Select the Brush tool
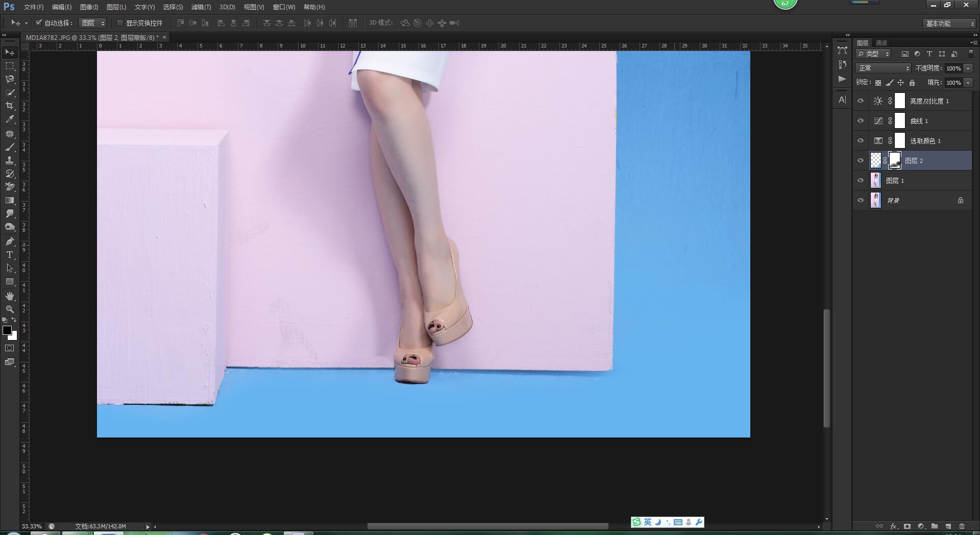Image resolution: width=980 pixels, height=535 pixels. point(10,147)
